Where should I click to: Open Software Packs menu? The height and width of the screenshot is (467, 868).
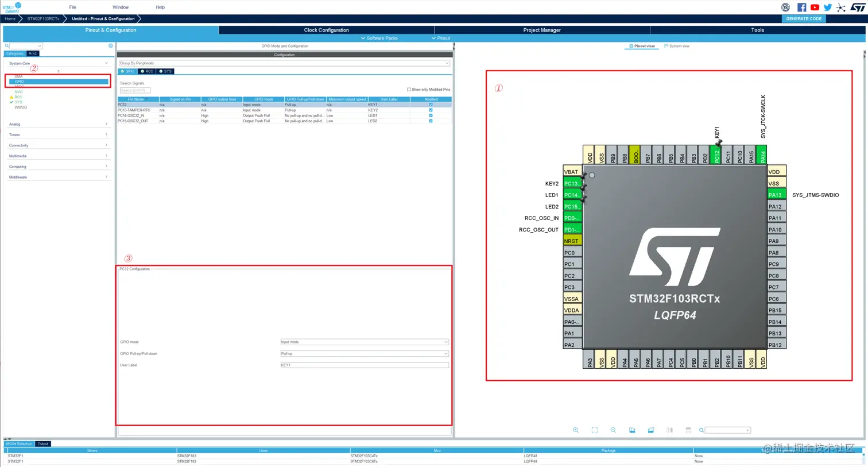coord(379,38)
